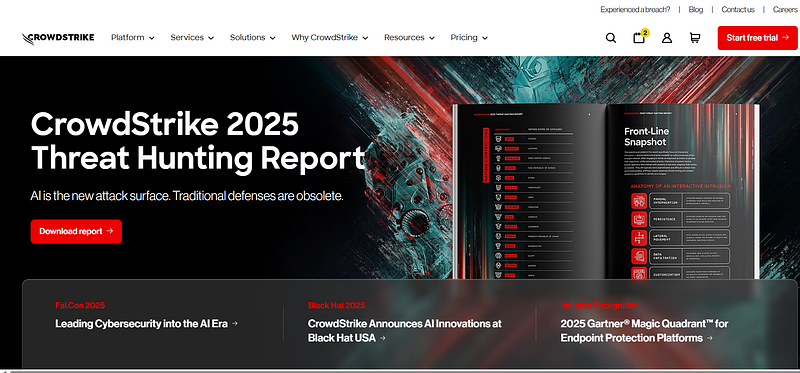Open 2025 Gartner Magic Quadrant link

(644, 331)
